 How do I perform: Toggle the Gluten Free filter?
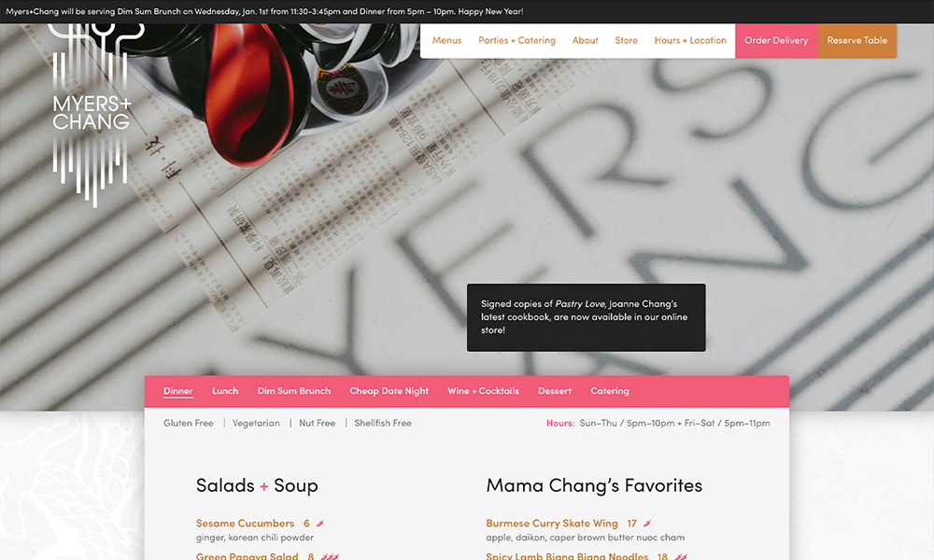coord(189,423)
